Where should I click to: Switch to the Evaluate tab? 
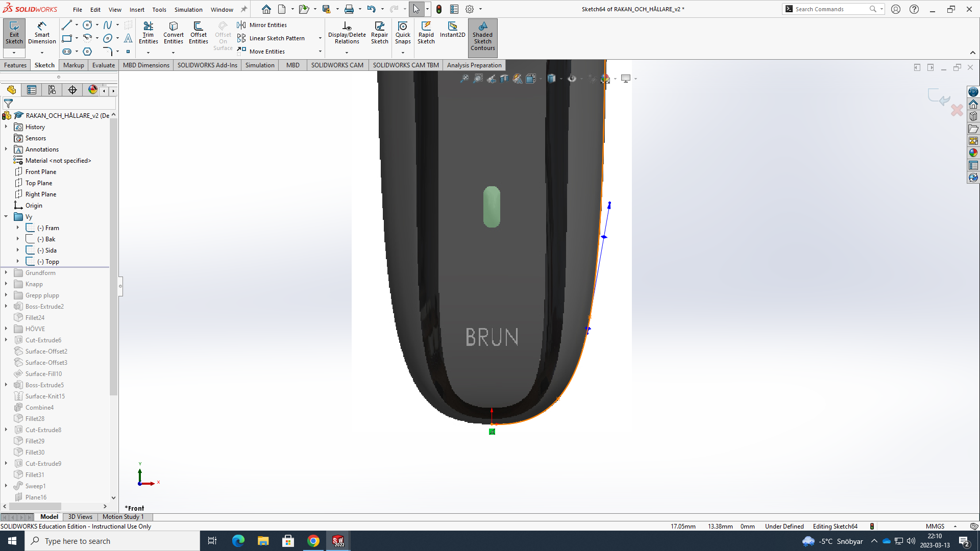[103, 65]
